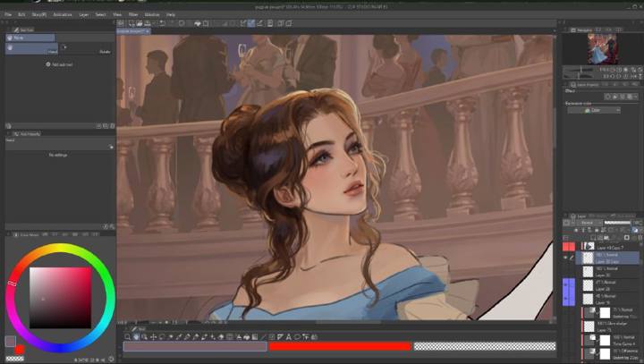644x364 pixels.
Task: Select the Auto Select wand tool
Action: pyautogui.click(x=171, y=337)
